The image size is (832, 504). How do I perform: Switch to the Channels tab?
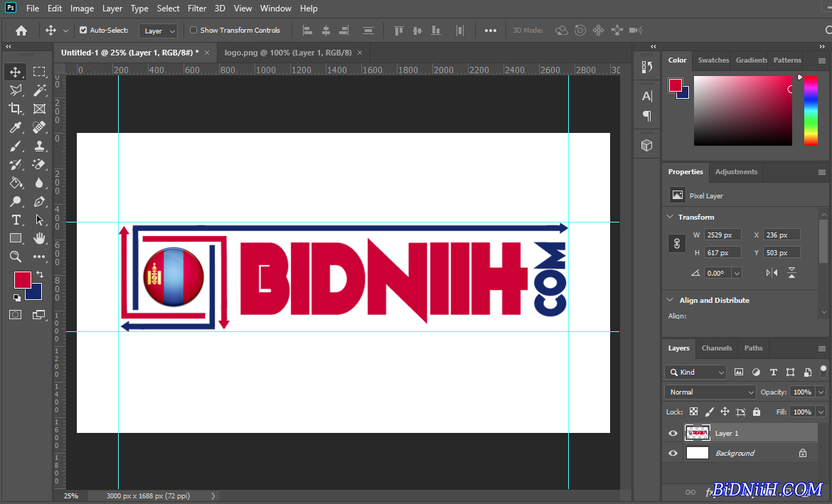[x=716, y=348]
